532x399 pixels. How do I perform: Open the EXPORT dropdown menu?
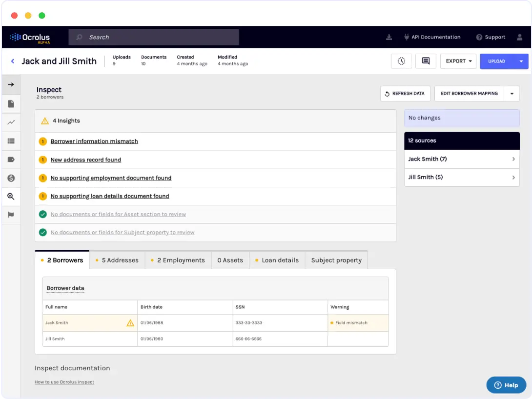[x=458, y=61]
